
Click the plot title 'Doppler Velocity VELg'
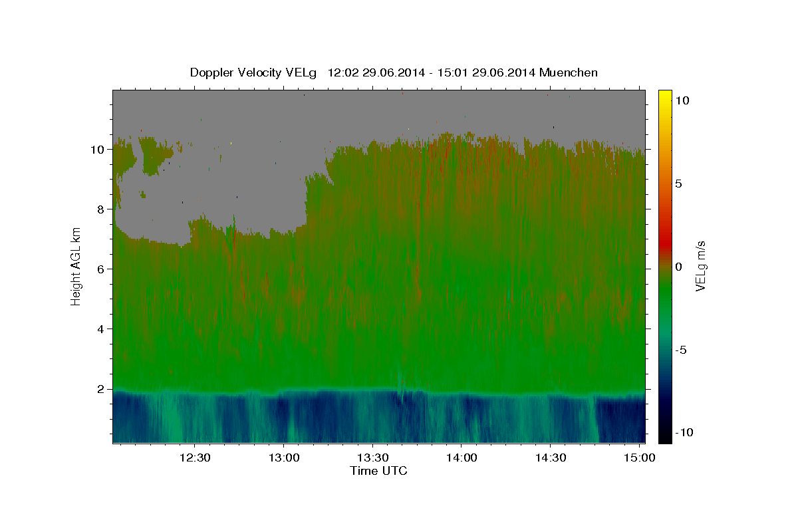(x=253, y=72)
